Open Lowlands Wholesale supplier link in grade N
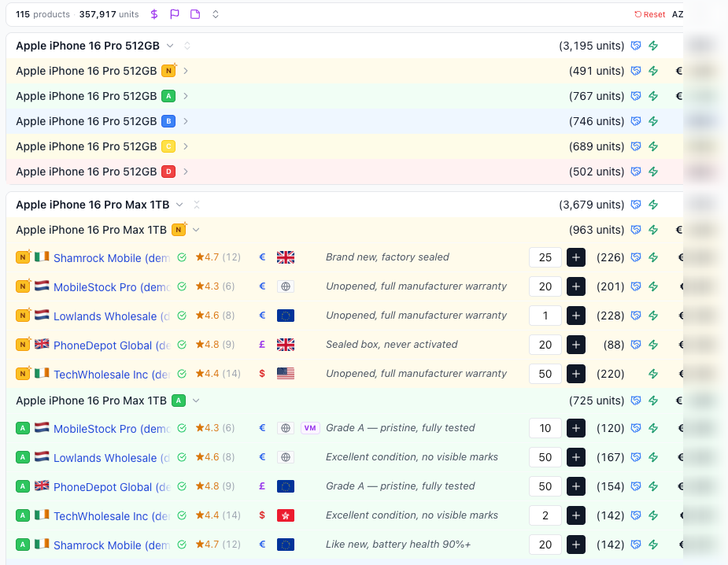Image resolution: width=728 pixels, height=565 pixels. pyautogui.click(x=112, y=316)
